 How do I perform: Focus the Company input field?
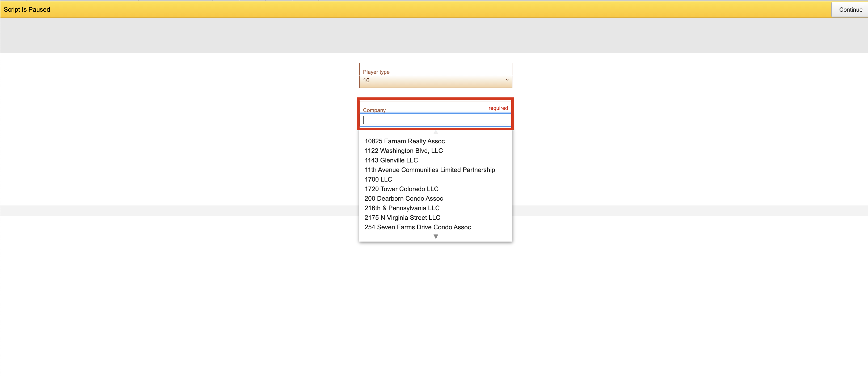tap(435, 120)
